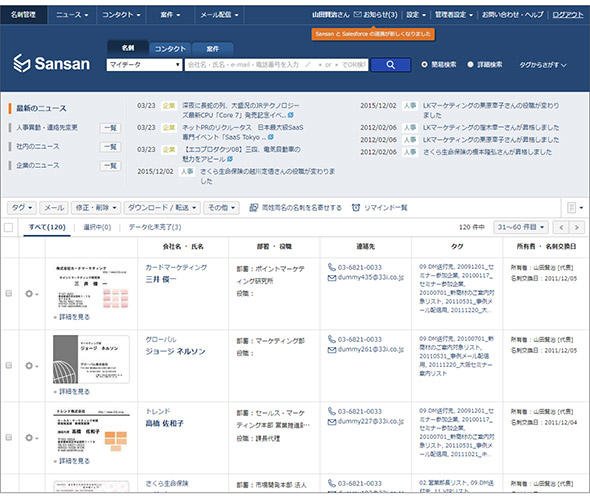590x498 pixels.
Task: Open the gear menu for 三井 row
Action: 31,294
